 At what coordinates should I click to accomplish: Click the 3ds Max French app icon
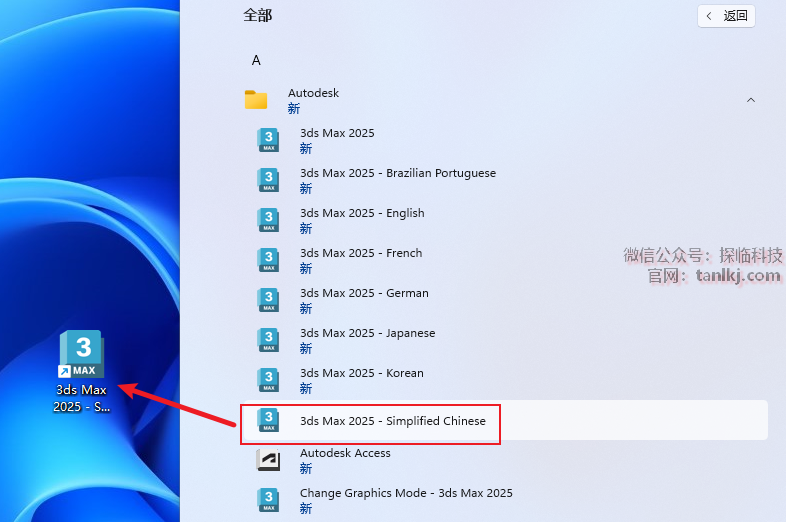coord(268,260)
